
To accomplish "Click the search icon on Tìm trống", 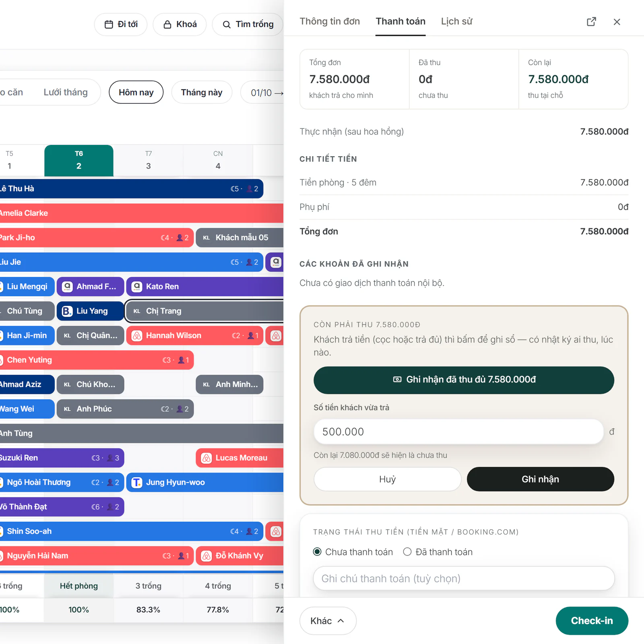I will pyautogui.click(x=227, y=25).
